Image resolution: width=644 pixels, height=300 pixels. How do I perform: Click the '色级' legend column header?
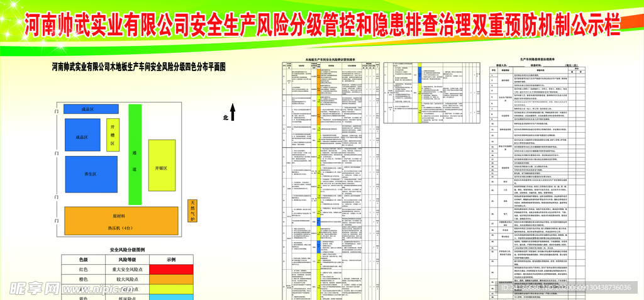tap(84, 259)
